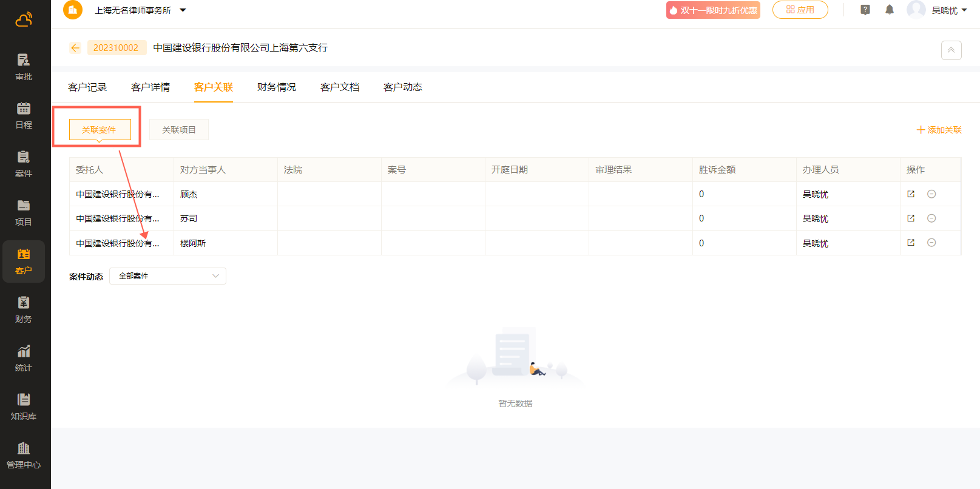Open the 管理中心 management center
The image size is (980, 489).
coord(24,455)
